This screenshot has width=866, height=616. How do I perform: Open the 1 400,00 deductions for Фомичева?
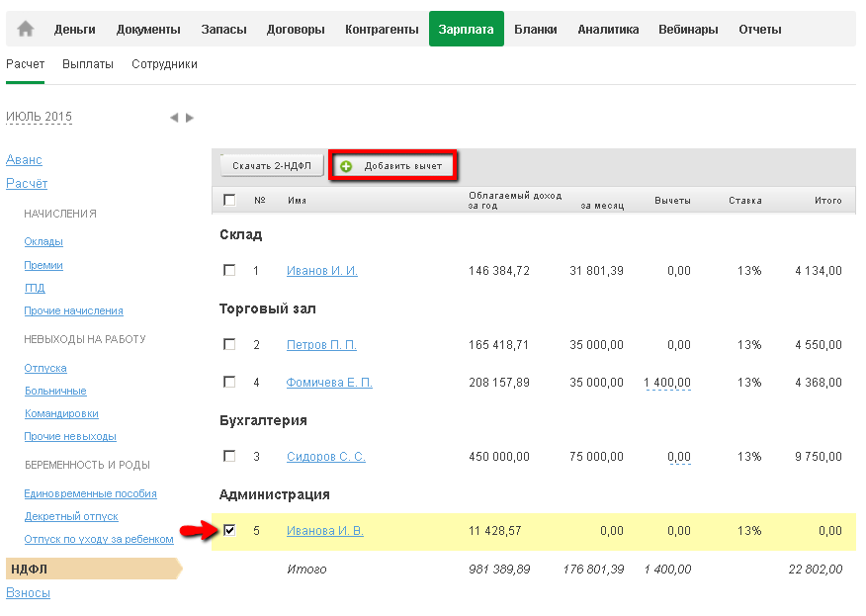(x=666, y=383)
